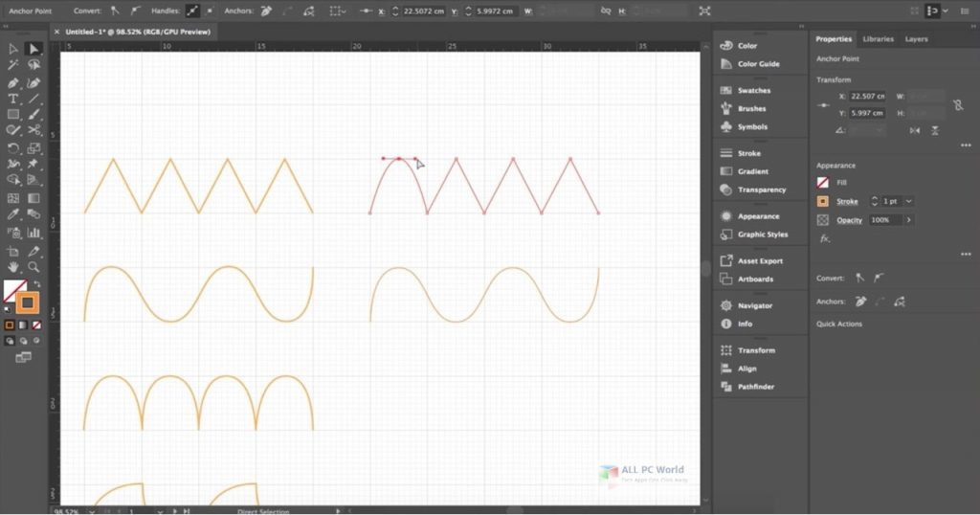Open the Asset Export panel

pos(759,260)
